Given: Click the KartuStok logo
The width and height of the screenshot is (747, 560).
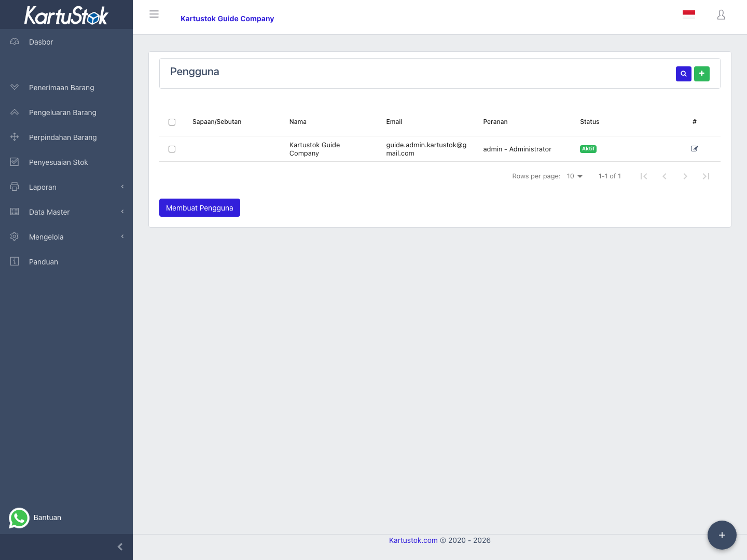Looking at the screenshot, I should (x=66, y=15).
